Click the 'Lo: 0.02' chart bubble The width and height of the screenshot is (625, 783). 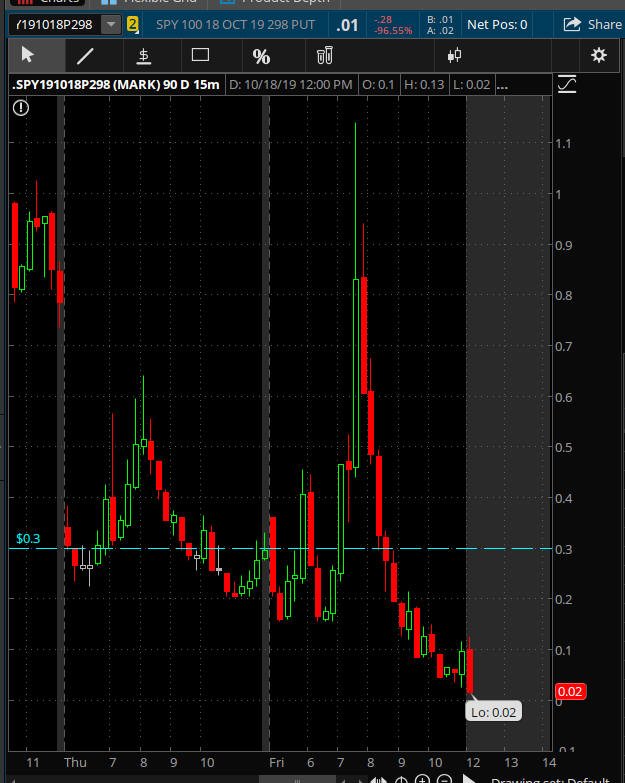pos(493,712)
